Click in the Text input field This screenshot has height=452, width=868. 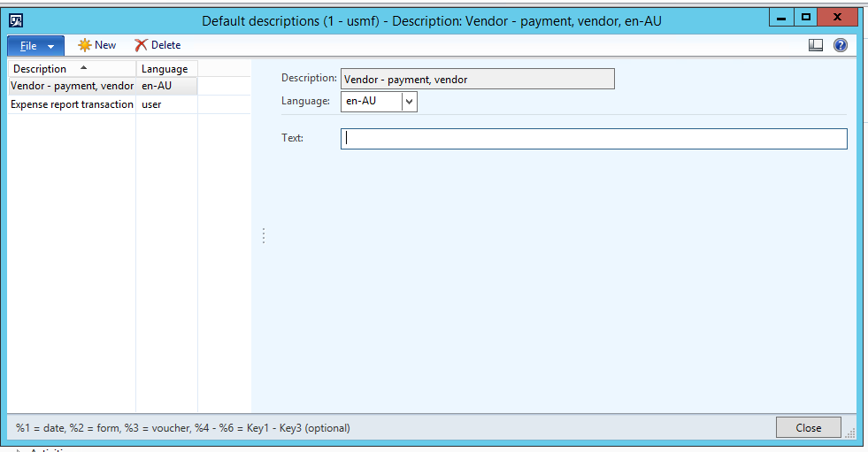tap(593, 139)
